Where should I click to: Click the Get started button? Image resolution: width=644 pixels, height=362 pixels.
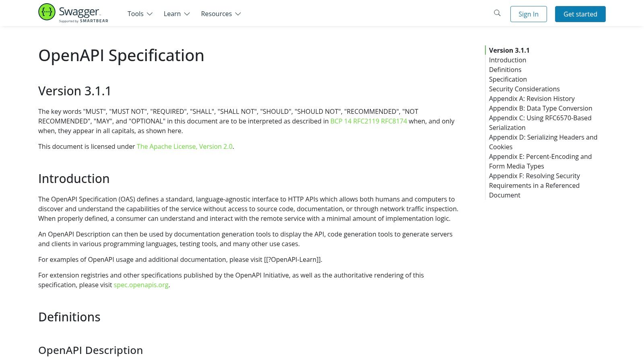[580, 14]
